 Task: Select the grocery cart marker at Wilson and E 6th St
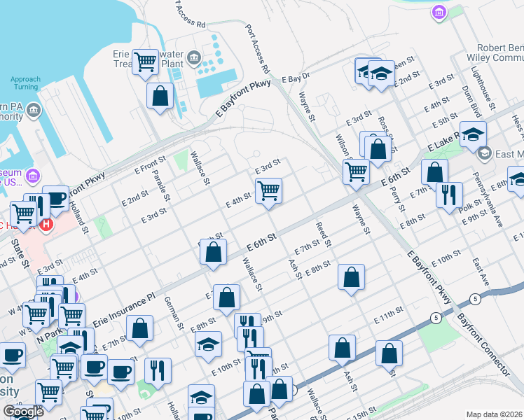click(357, 173)
